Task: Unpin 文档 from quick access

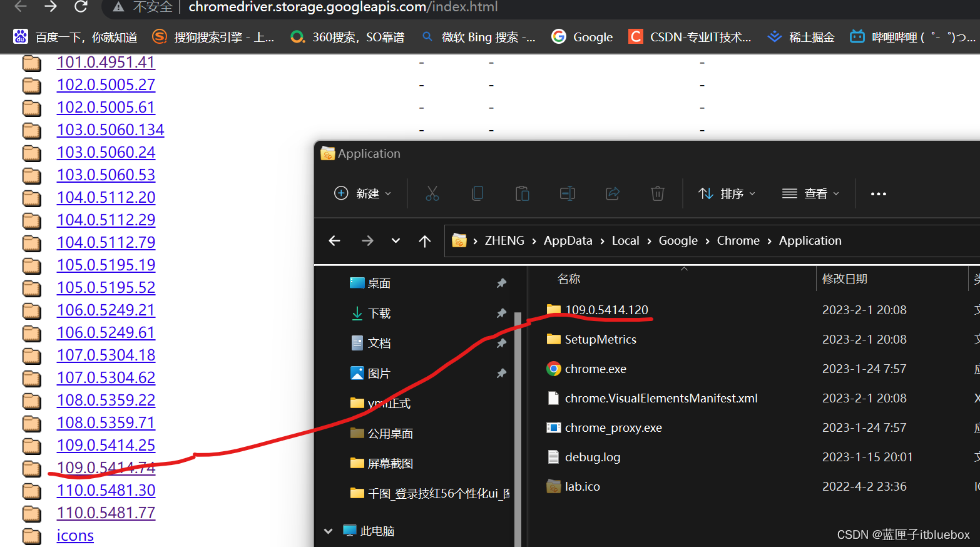Action: coord(501,344)
